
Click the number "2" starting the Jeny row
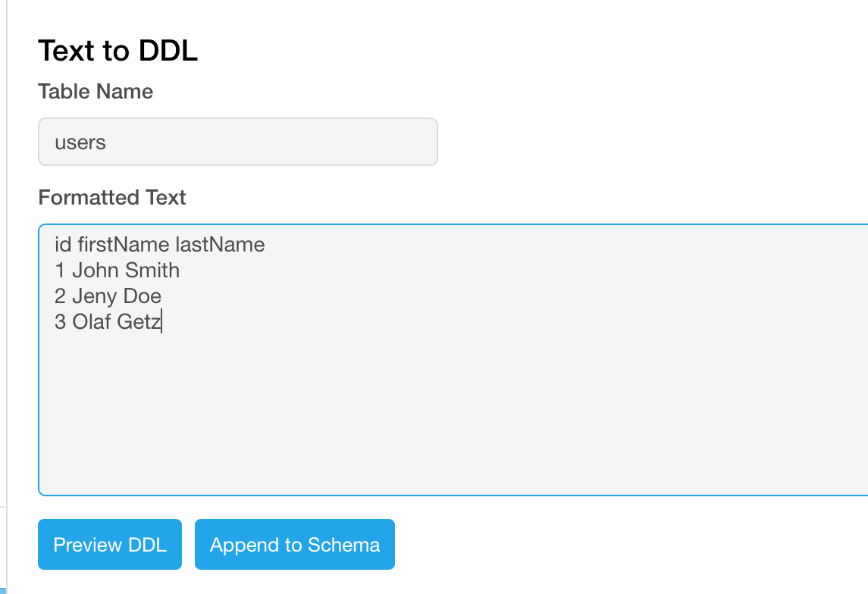coord(60,296)
